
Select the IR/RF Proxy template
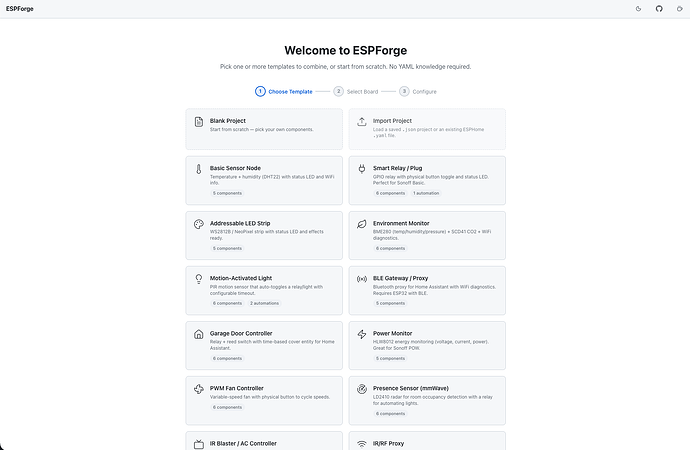tap(427, 441)
